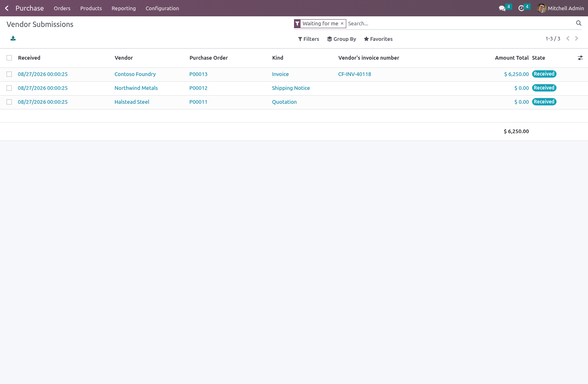Viewport: 588px width, 384px height.
Task: Export all records with download icon
Action: coord(13,38)
